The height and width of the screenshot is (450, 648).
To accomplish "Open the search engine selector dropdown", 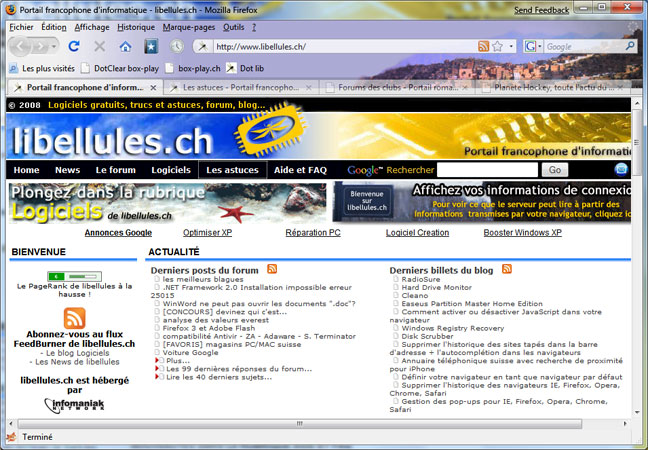I will pyautogui.click(x=533, y=46).
